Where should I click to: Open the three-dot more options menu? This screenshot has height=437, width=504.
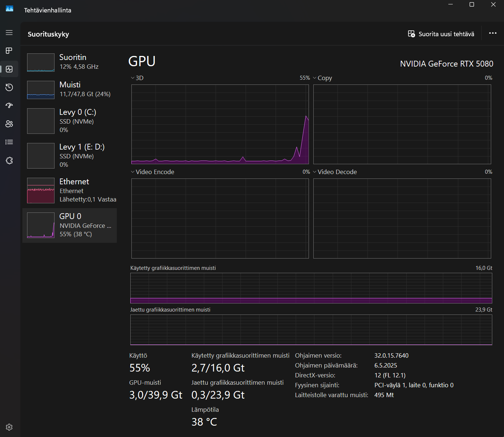(493, 33)
